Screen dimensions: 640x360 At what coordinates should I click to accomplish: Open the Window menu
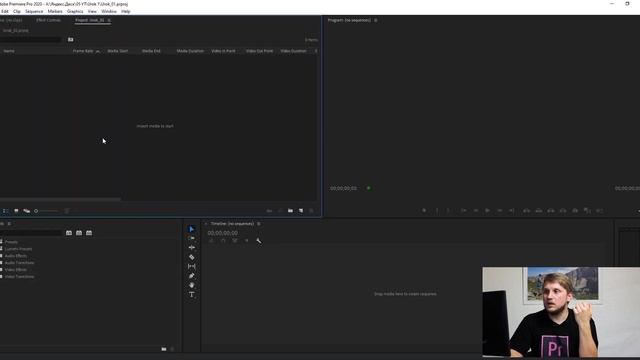(109, 11)
